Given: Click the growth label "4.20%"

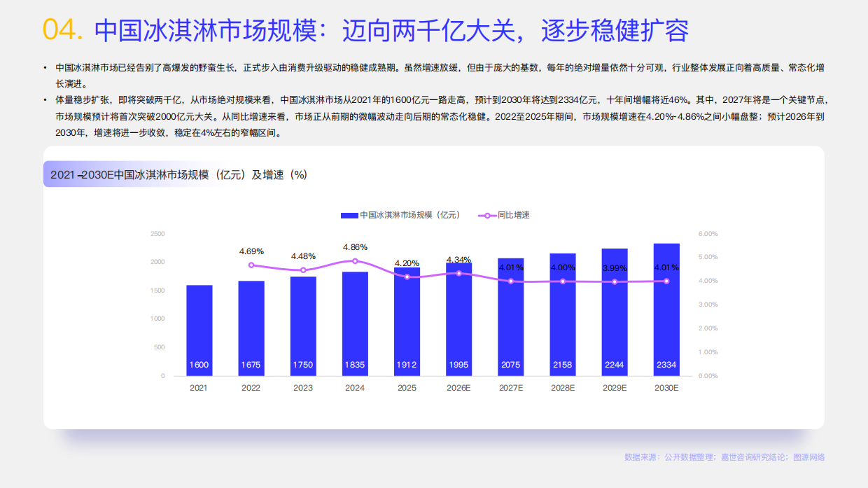Looking at the screenshot, I should [x=407, y=263].
